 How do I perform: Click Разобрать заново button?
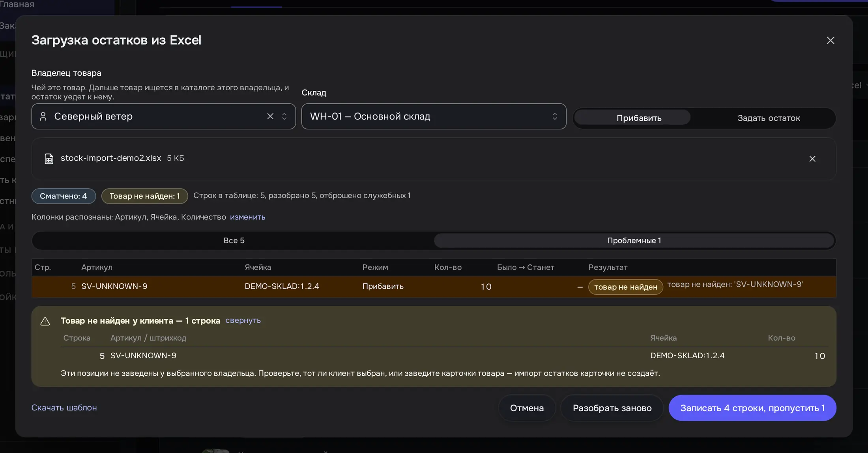point(612,408)
